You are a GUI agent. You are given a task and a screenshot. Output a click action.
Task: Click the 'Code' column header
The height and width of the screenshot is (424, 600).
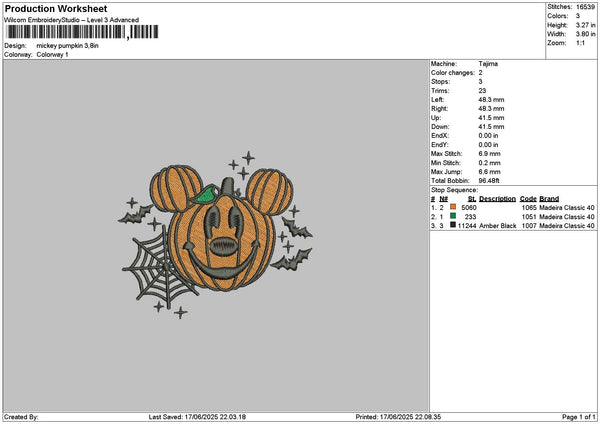click(528, 199)
